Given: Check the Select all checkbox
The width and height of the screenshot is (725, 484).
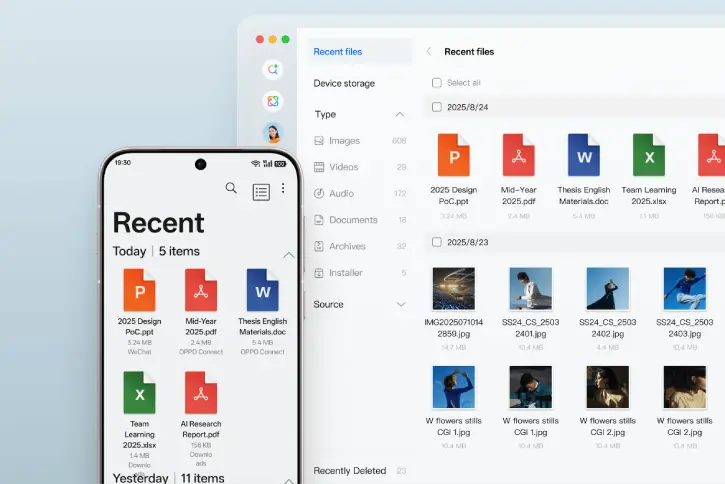Looking at the screenshot, I should point(436,83).
